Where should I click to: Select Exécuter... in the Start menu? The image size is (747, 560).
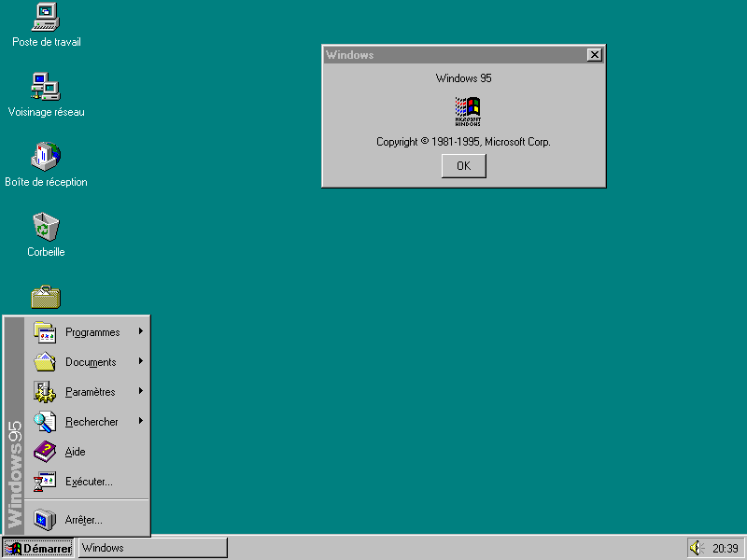coord(87,482)
